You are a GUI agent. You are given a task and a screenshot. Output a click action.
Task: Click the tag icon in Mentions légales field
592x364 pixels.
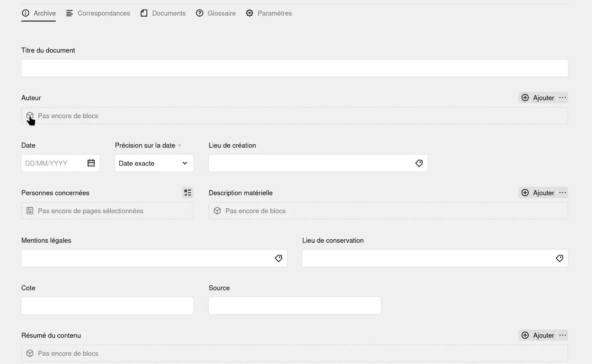278,258
